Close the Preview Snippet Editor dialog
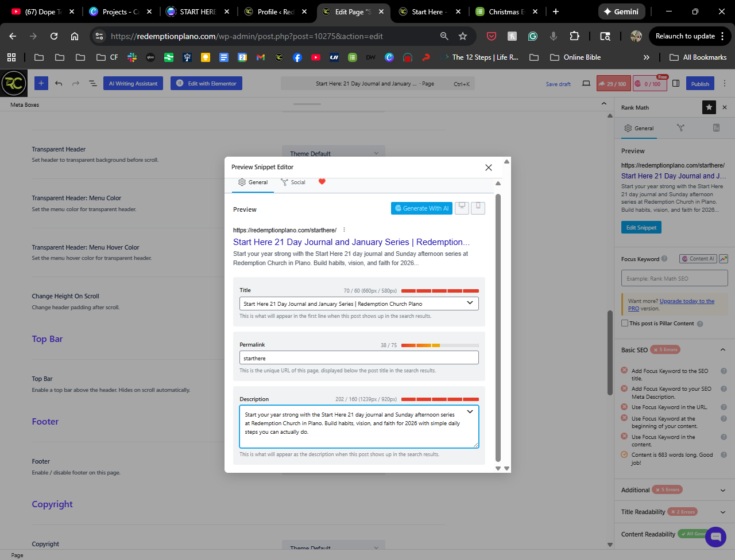 [x=488, y=168]
